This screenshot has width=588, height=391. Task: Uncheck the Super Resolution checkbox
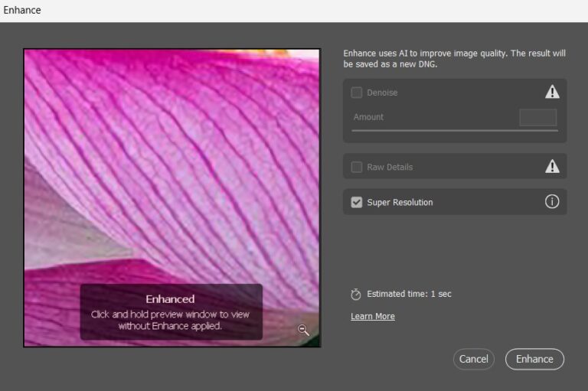point(356,203)
